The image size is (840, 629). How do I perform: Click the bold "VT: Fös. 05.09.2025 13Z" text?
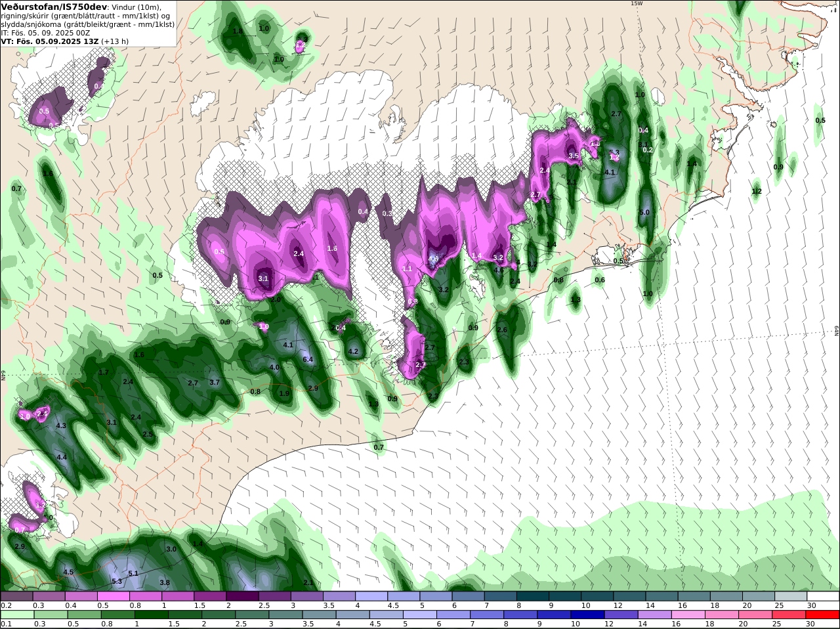[x=50, y=41]
